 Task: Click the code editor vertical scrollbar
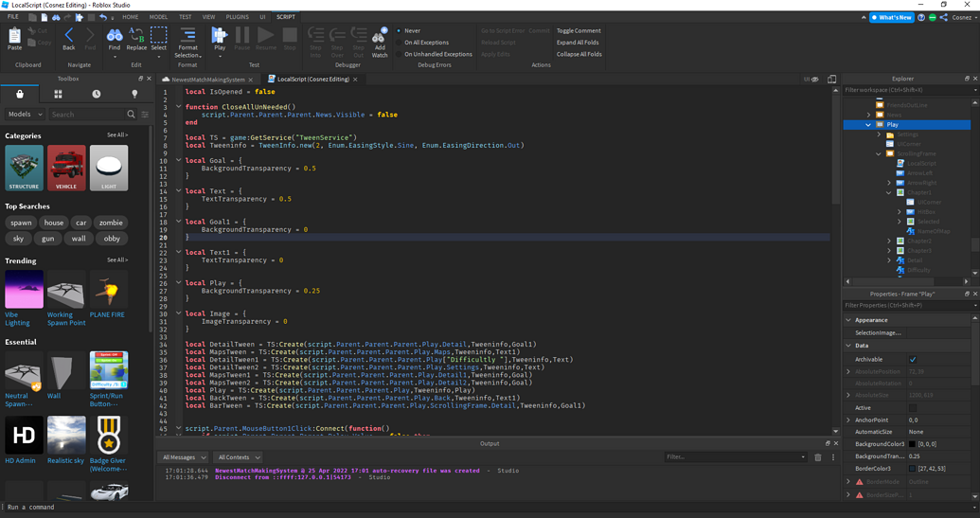pyautogui.click(x=836, y=150)
